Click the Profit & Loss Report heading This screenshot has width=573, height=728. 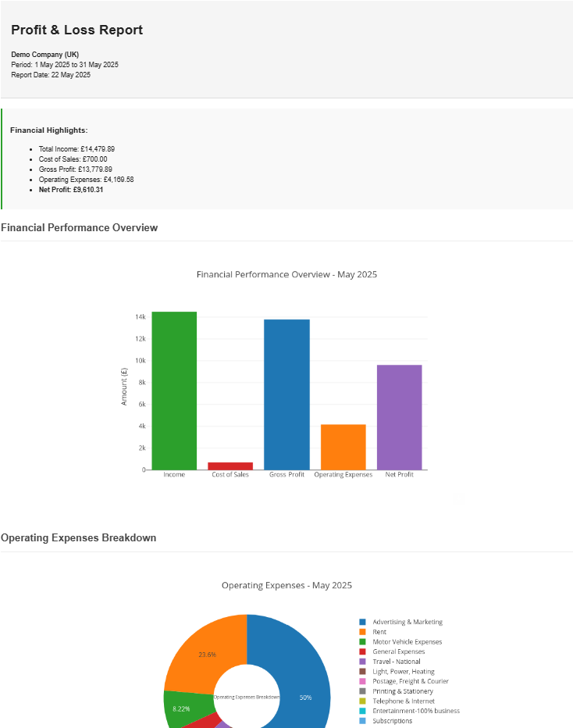77,30
